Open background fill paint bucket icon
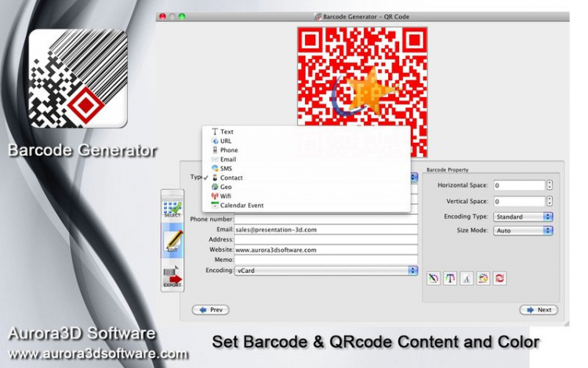 (x=483, y=279)
